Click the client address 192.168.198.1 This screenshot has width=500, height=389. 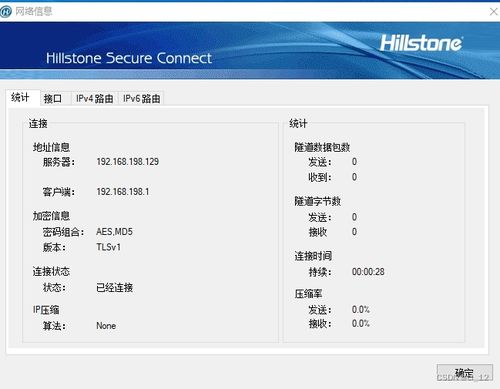point(123,192)
